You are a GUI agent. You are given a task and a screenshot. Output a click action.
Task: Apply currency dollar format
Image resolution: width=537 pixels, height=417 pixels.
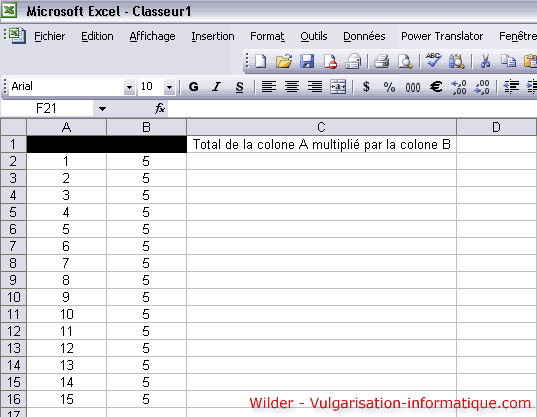click(x=366, y=87)
